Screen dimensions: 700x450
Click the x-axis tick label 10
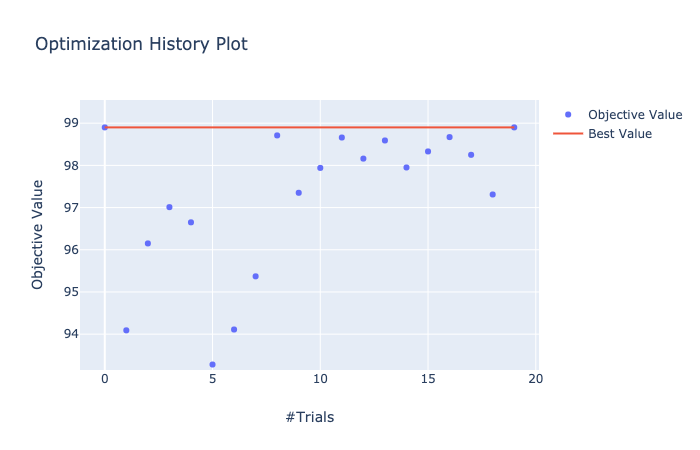point(320,379)
